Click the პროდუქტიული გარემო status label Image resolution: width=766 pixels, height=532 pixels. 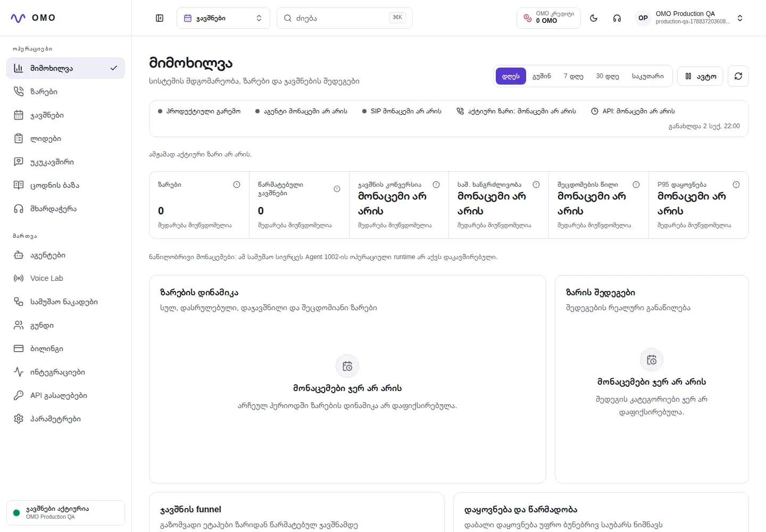[199, 111]
